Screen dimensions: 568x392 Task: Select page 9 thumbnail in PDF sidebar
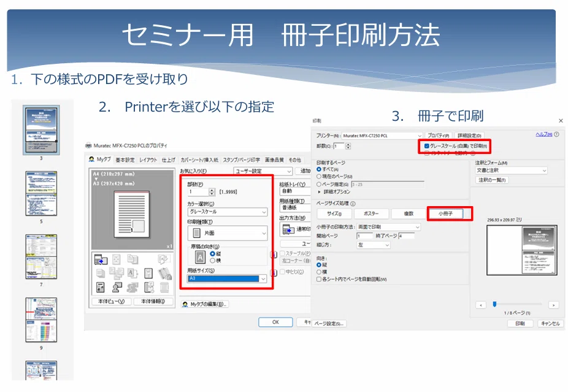click(41, 320)
